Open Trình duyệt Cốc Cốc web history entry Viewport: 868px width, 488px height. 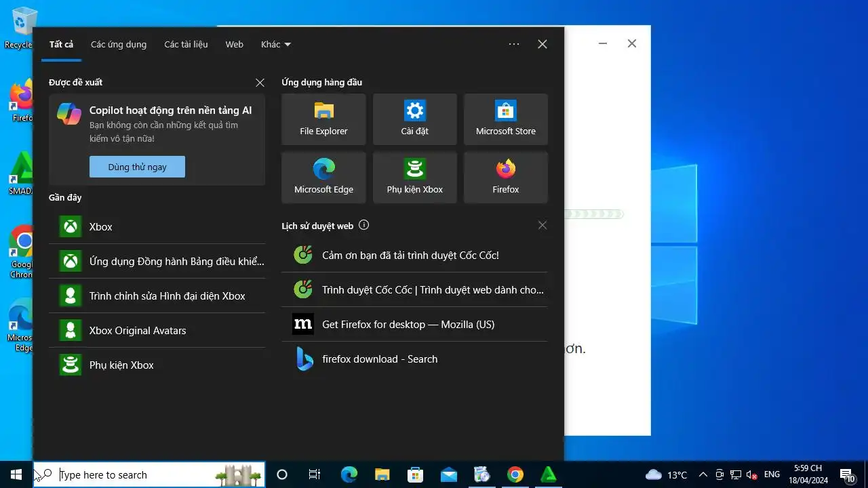414,289
